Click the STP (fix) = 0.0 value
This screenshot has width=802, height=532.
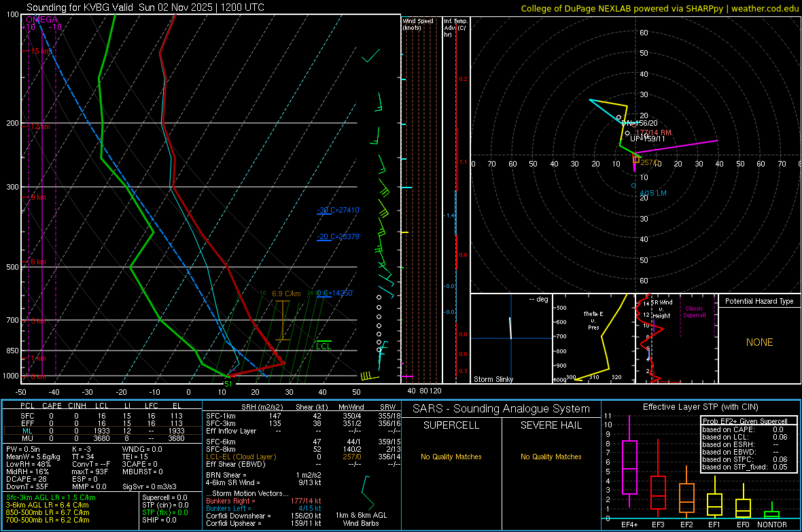[x=164, y=512]
